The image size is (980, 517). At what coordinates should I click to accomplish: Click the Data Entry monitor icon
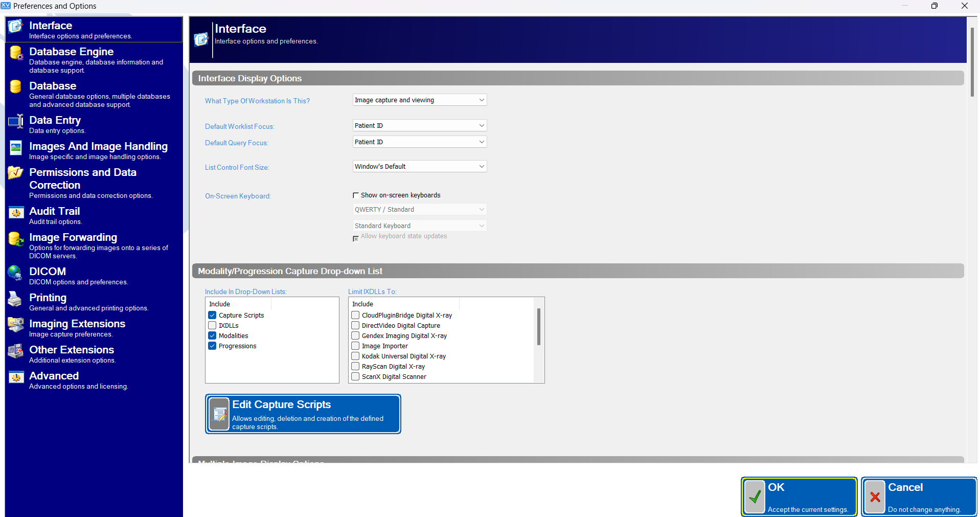(x=16, y=121)
